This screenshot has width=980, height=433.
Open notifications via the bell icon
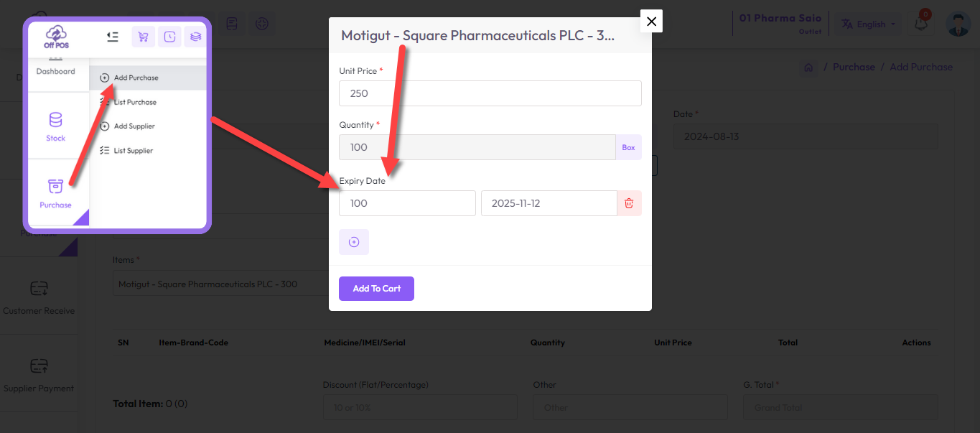(x=920, y=24)
